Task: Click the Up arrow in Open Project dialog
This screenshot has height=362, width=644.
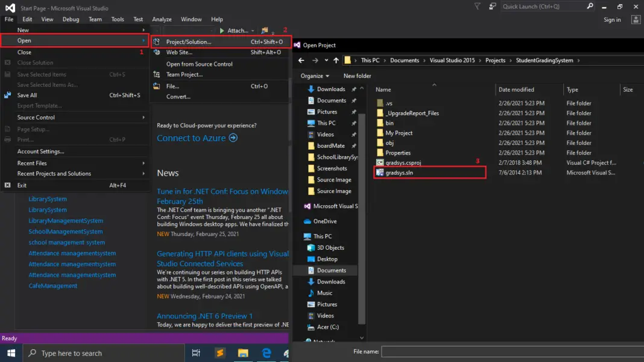Action: tap(336, 60)
